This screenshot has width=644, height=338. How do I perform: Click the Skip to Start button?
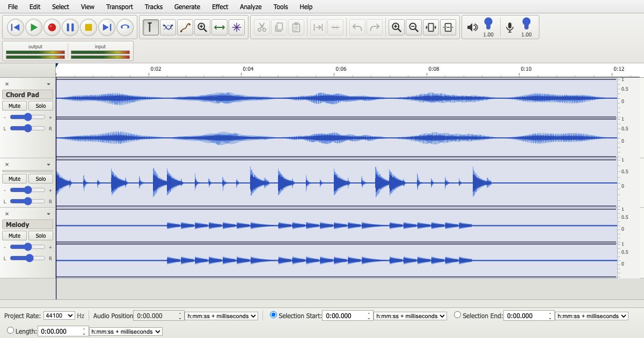coord(16,27)
